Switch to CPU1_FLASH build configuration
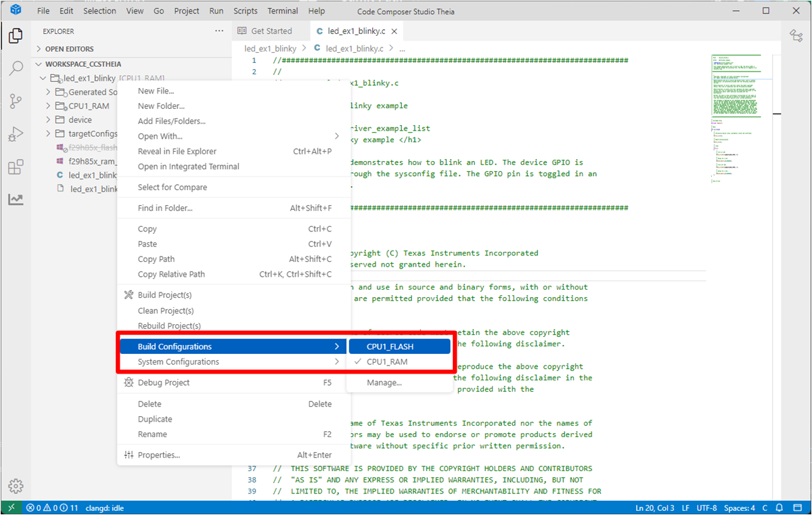Screen dimensions: 812x515 tap(390, 346)
